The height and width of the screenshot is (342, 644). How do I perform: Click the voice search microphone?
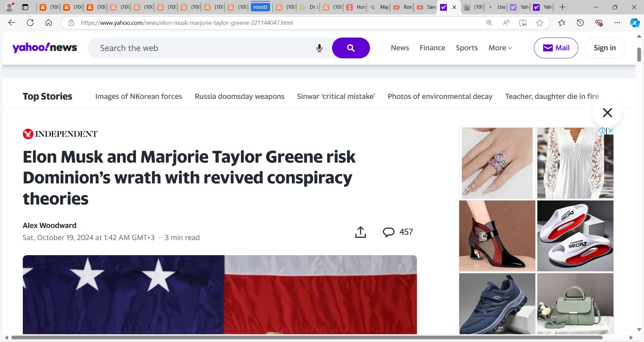point(319,48)
